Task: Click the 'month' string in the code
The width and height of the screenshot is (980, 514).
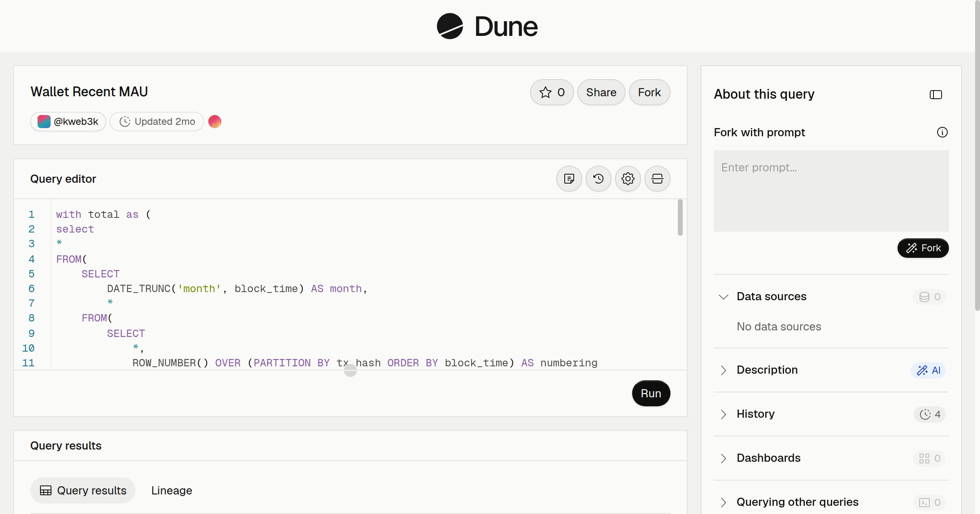Action: (x=199, y=289)
